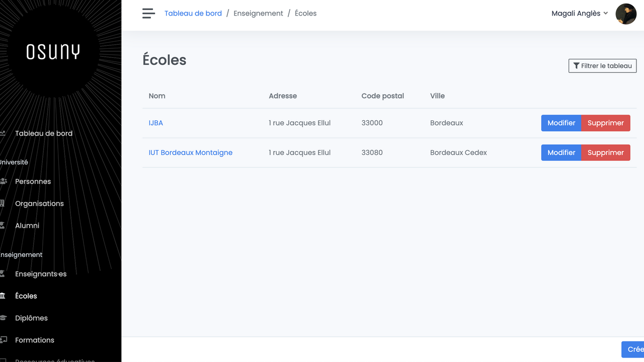Click the Écoles building icon

pyautogui.click(x=3, y=296)
